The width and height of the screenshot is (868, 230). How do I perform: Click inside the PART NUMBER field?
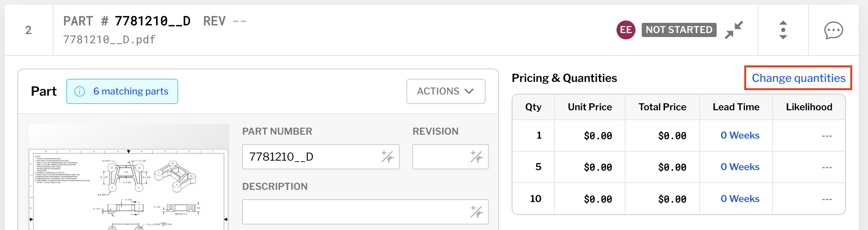point(307,156)
